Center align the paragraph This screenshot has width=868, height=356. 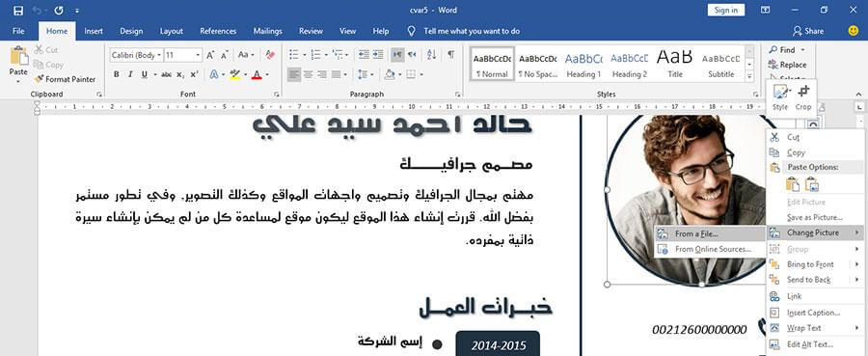pyautogui.click(x=309, y=74)
